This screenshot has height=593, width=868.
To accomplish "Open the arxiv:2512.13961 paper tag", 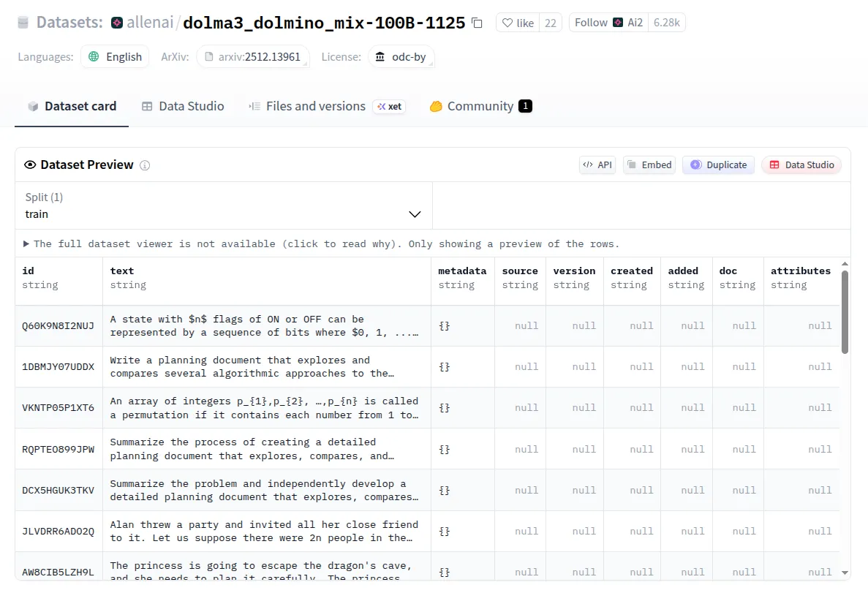I will [253, 56].
